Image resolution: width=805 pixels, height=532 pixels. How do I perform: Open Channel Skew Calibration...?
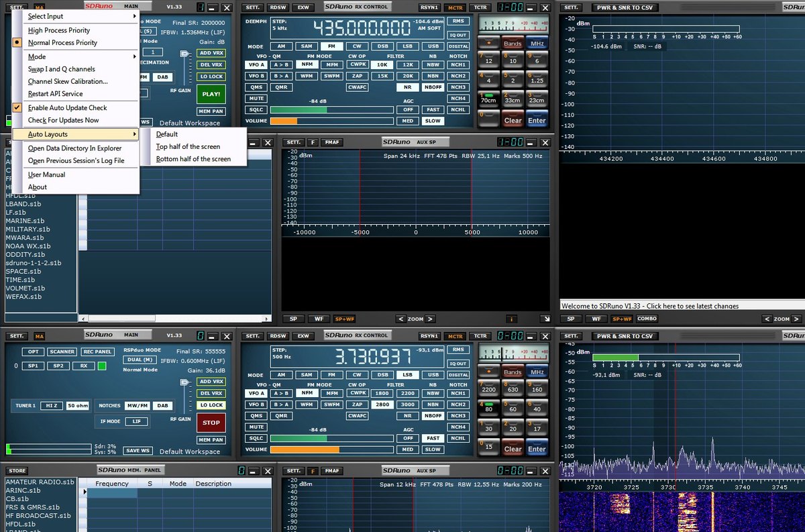pyautogui.click(x=68, y=82)
